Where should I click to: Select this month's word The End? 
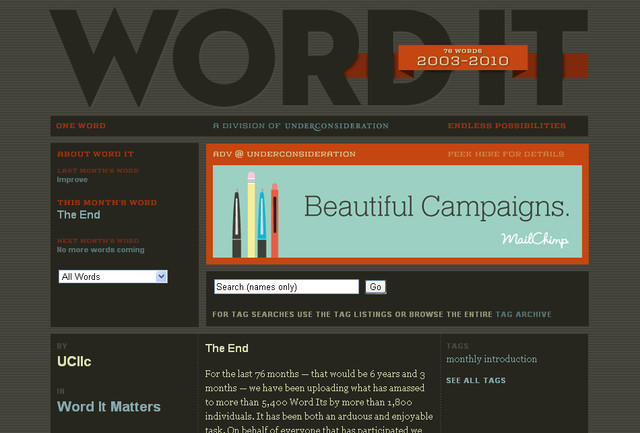[x=79, y=215]
